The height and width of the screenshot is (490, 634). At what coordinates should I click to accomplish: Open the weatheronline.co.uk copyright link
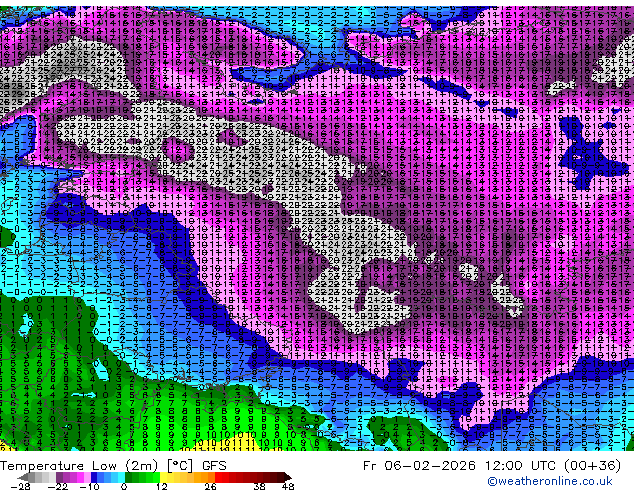tap(550, 481)
